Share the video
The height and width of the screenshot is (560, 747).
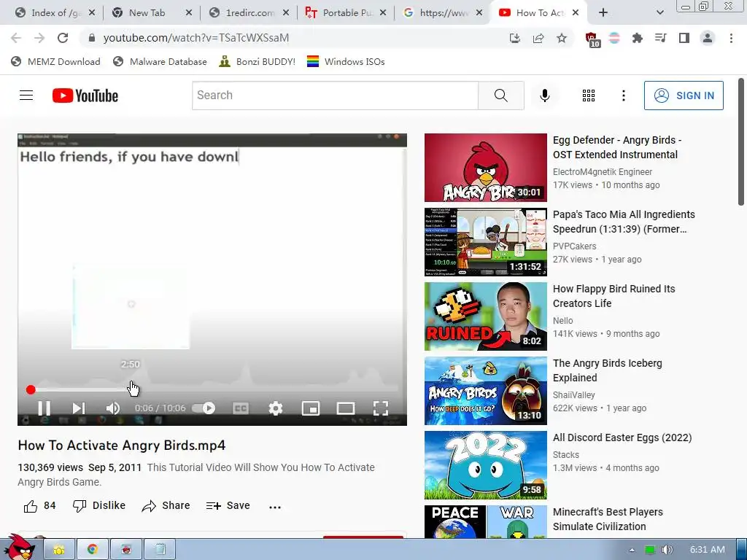pos(166,506)
